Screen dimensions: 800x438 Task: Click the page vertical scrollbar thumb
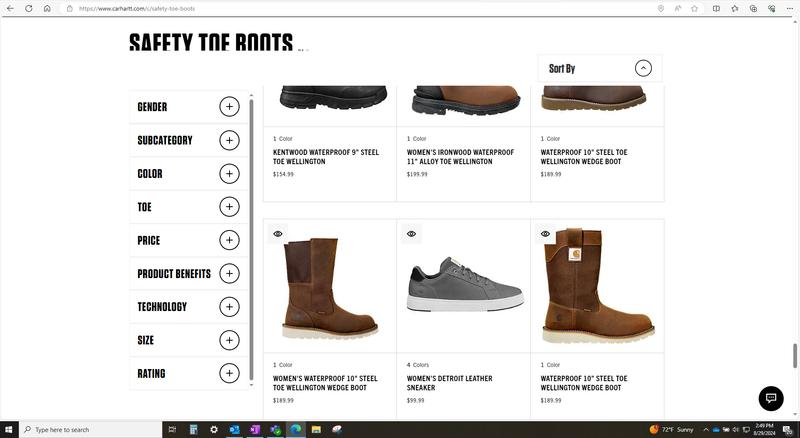795,356
